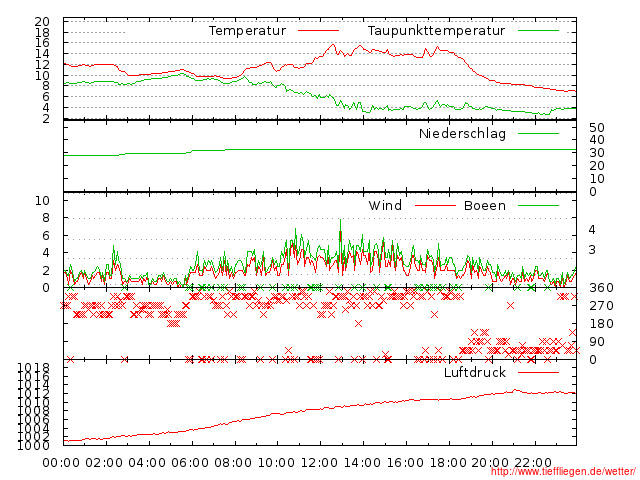Click the 02:00 time axis label
Screen dimensions: 640x480
104,462
